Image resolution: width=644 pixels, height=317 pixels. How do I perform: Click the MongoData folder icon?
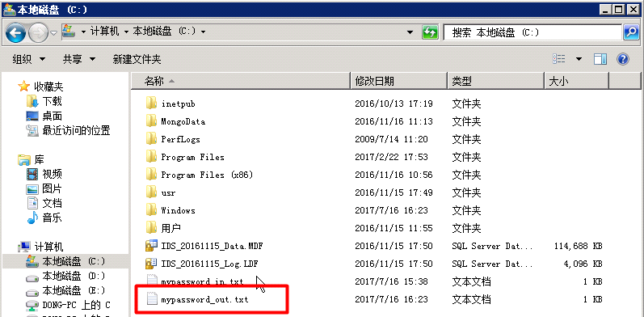(x=152, y=121)
